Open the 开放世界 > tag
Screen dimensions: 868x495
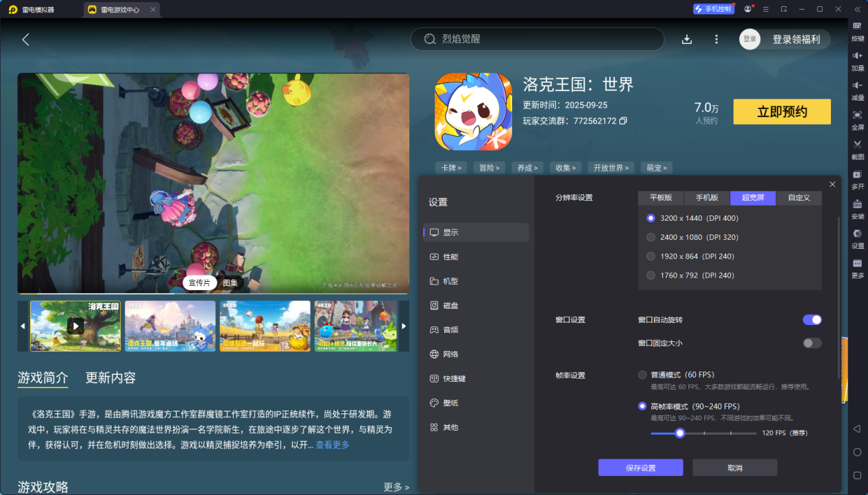pyautogui.click(x=612, y=167)
